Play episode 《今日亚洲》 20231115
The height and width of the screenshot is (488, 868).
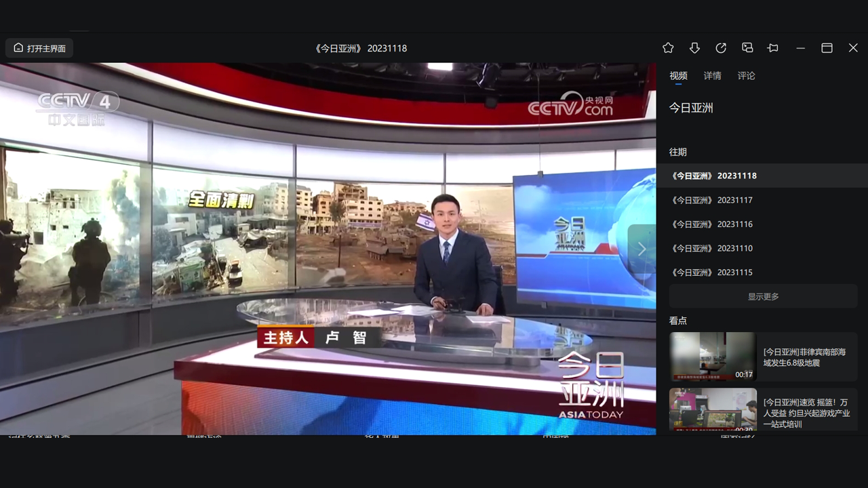click(711, 272)
